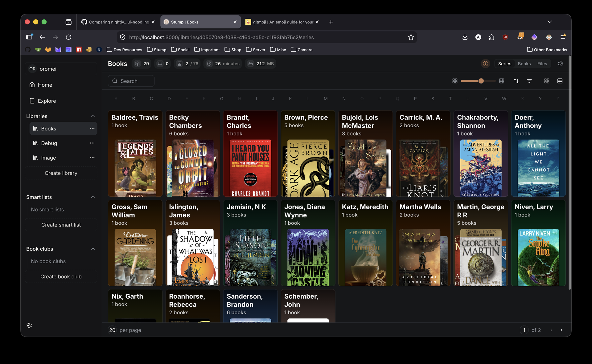The image size is (592, 364).
Task: Collapse the Book clubs section
Action: [93, 249]
